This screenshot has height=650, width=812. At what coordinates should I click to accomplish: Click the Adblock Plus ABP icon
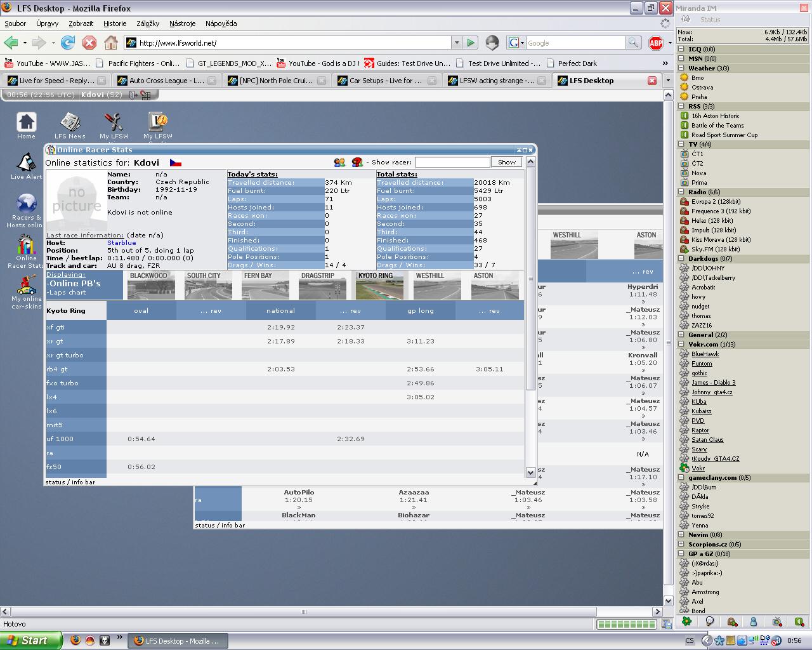click(656, 43)
